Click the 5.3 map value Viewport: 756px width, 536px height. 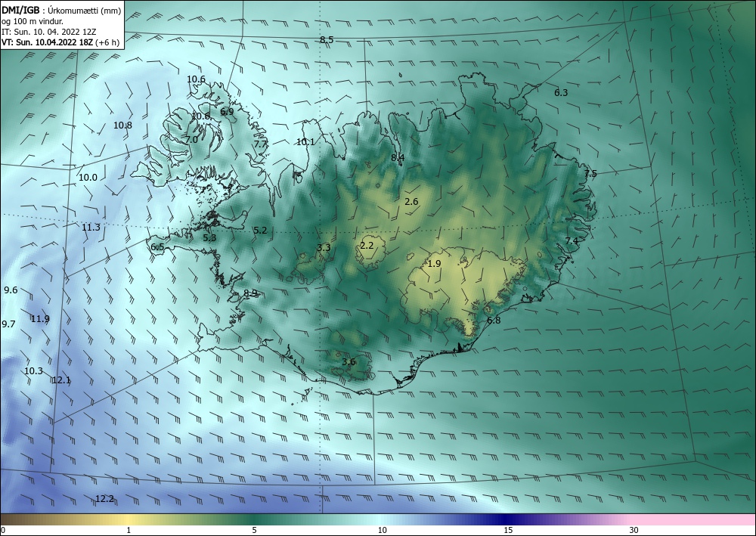click(x=209, y=237)
